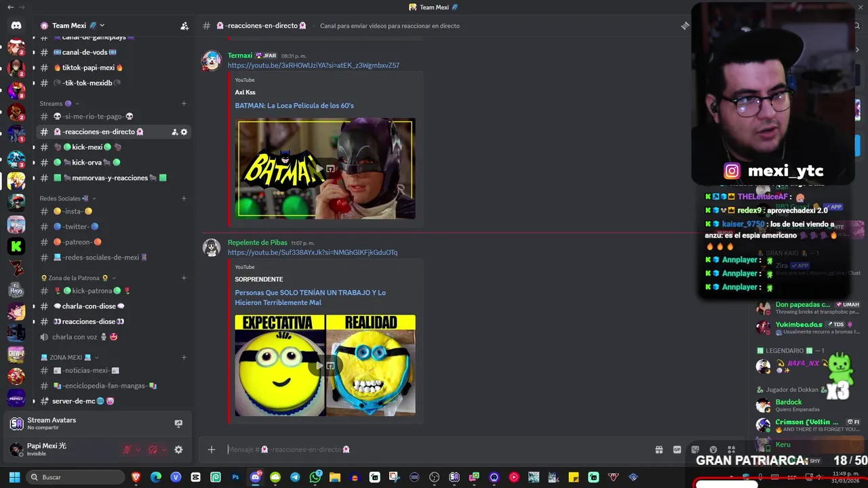
Task: Open Photoshop from taskbar
Action: click(x=235, y=477)
